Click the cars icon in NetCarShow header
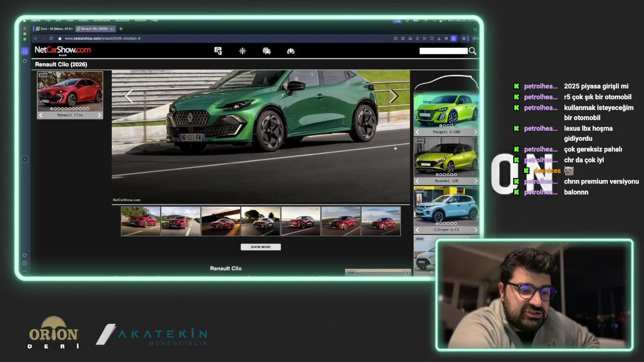 (267, 51)
